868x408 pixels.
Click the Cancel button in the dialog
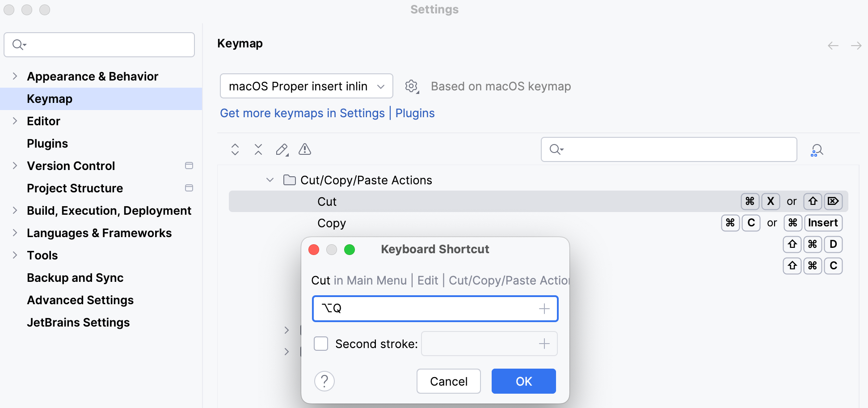pyautogui.click(x=448, y=381)
